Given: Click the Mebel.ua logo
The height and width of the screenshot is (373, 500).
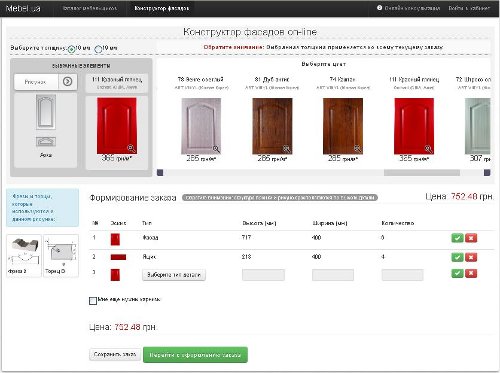Looking at the screenshot, I should [x=23, y=8].
